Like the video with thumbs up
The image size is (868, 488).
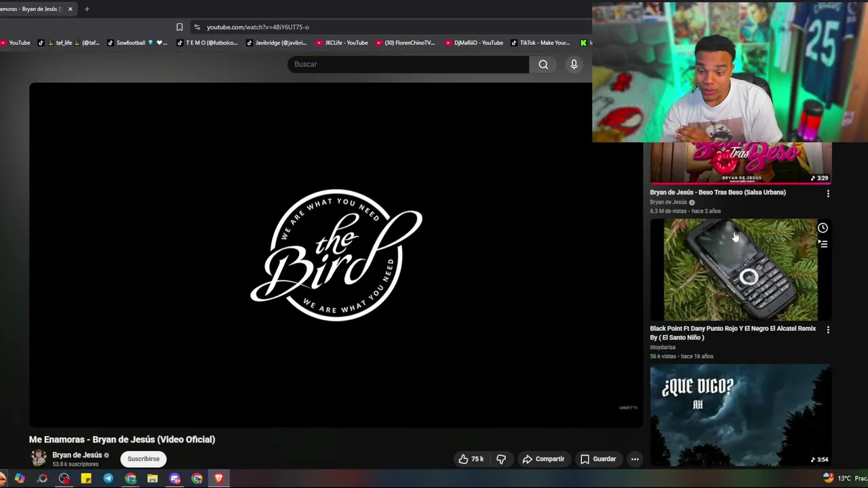tap(471, 459)
